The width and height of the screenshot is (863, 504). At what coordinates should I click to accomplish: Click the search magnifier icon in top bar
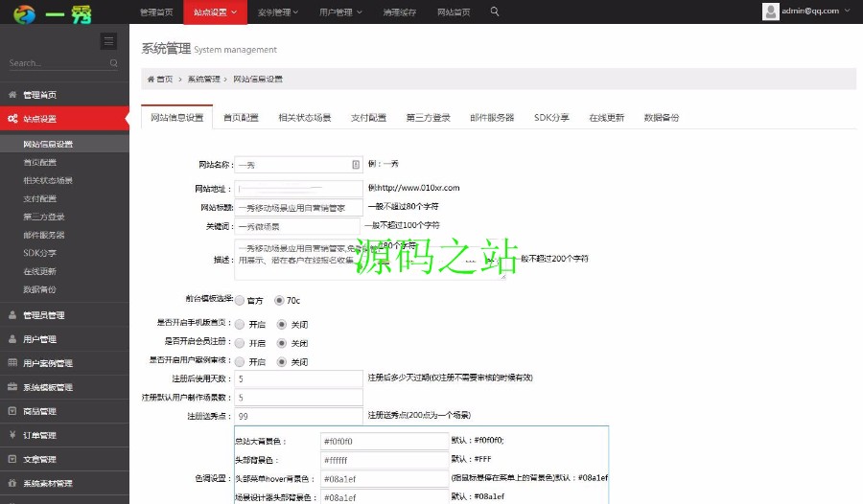[494, 11]
